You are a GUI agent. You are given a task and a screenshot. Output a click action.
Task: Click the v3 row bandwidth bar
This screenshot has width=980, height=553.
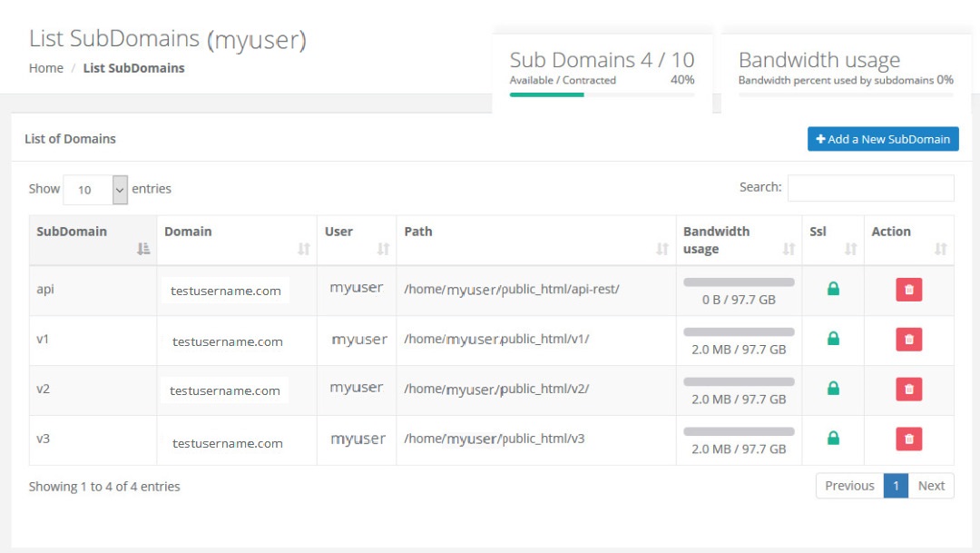739,431
